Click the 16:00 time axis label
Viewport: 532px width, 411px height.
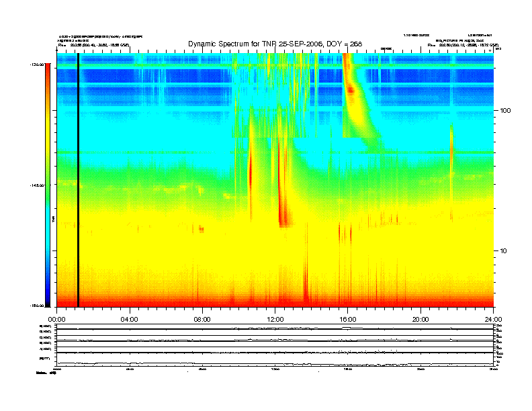348,320
